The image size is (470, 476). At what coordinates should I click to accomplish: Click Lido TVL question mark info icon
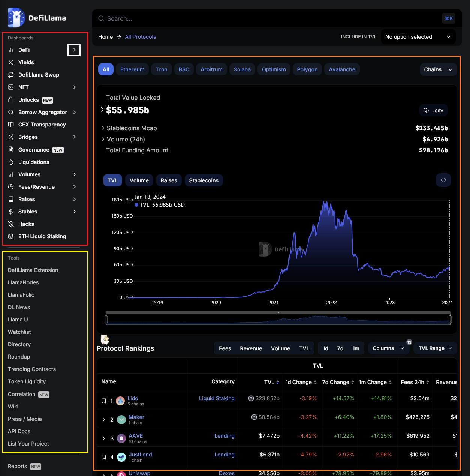[251, 398]
